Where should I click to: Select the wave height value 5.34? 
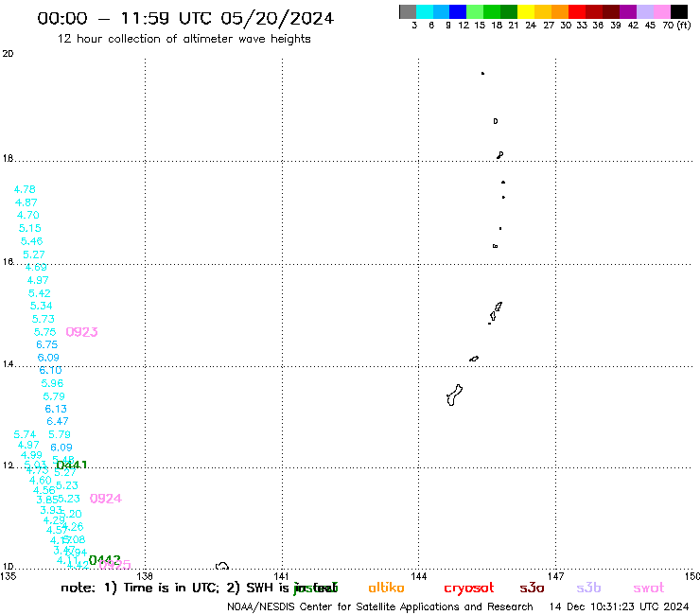[x=41, y=306]
